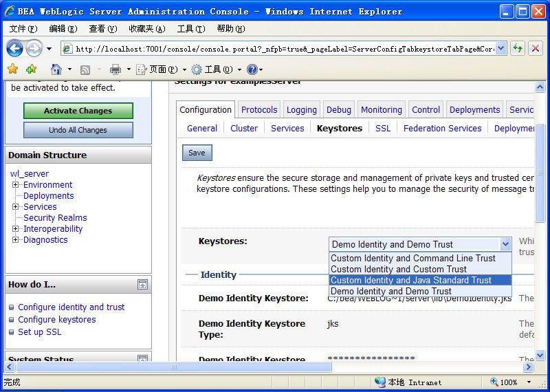This screenshot has height=392, width=550.
Task: Minimize the How do I panel
Action: pyautogui.click(x=142, y=284)
